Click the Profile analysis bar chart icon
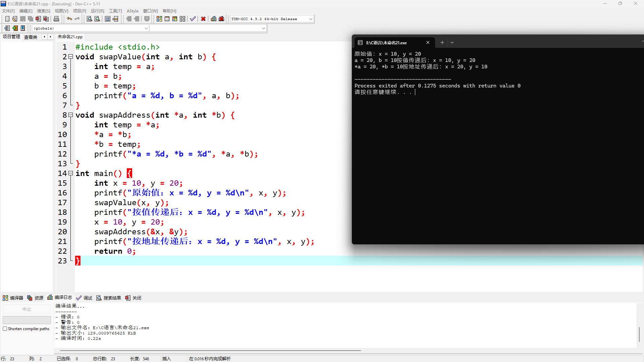The image size is (644, 362). [x=214, y=19]
